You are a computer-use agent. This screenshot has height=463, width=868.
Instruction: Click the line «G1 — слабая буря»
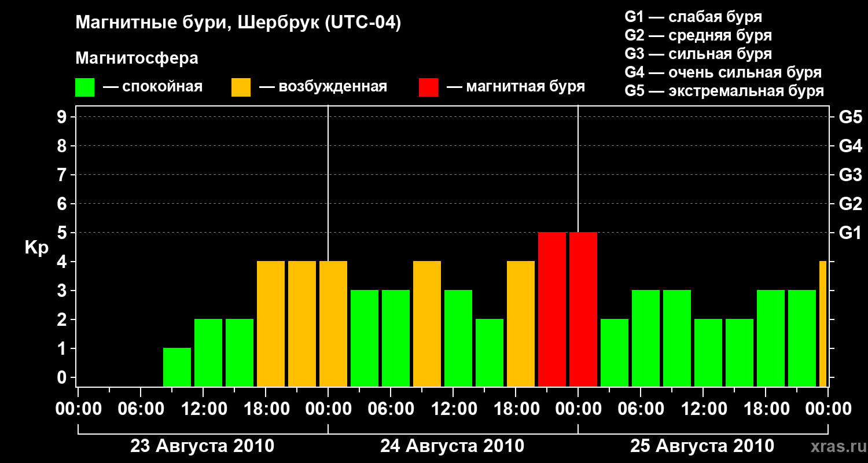click(x=693, y=17)
